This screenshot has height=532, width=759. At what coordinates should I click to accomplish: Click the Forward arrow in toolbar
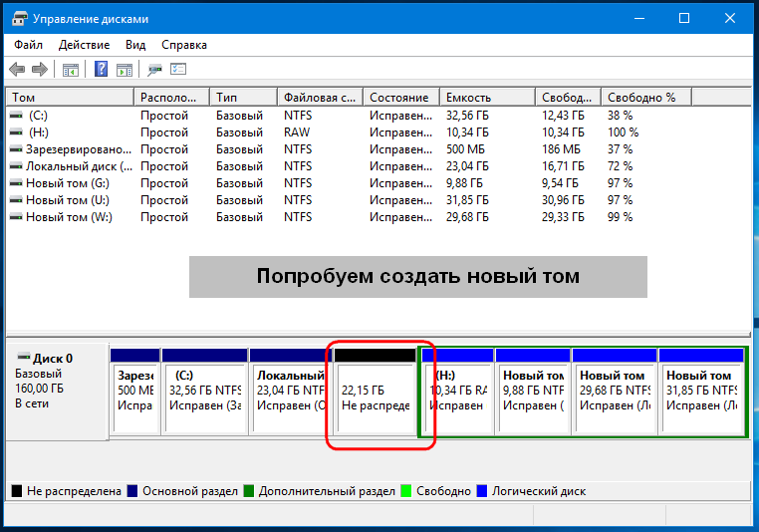click(x=40, y=70)
